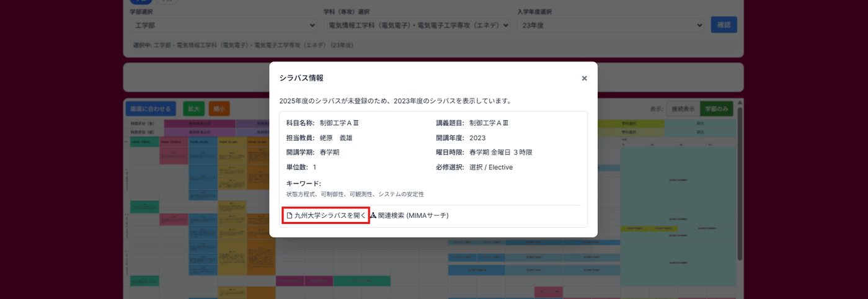Click the 関連検索 (MIMAサーチ) link
This screenshot has width=868, height=299.
pyautogui.click(x=409, y=215)
